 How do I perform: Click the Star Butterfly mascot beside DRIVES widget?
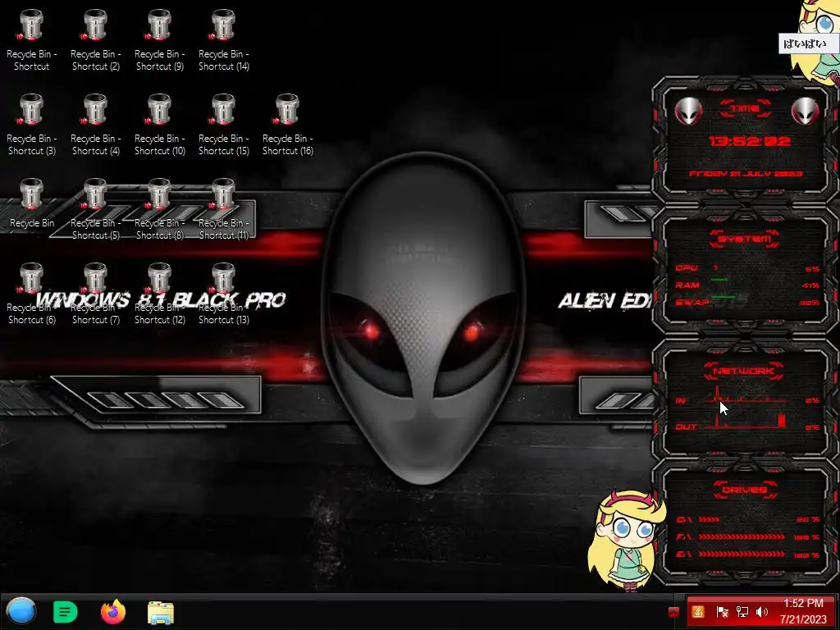[626, 540]
